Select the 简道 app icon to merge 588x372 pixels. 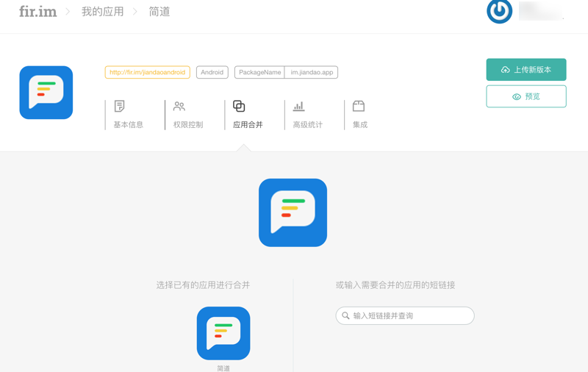pyautogui.click(x=223, y=333)
